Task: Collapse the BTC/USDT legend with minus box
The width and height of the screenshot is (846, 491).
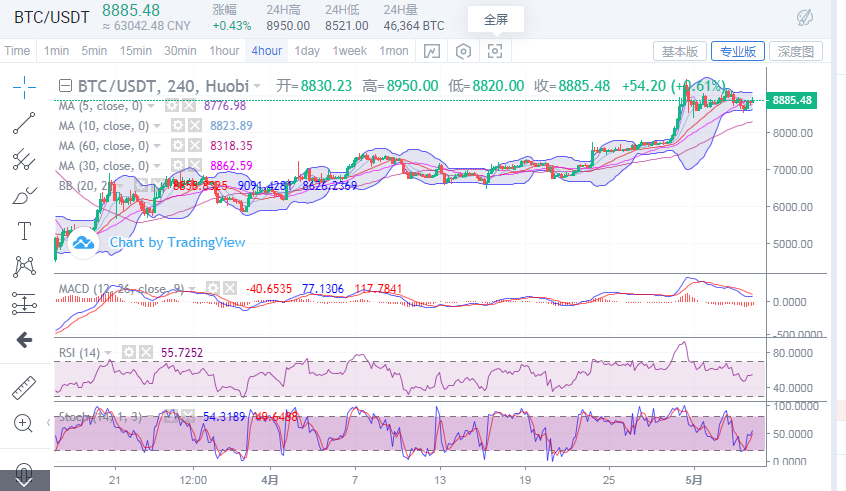Action: click(65, 86)
